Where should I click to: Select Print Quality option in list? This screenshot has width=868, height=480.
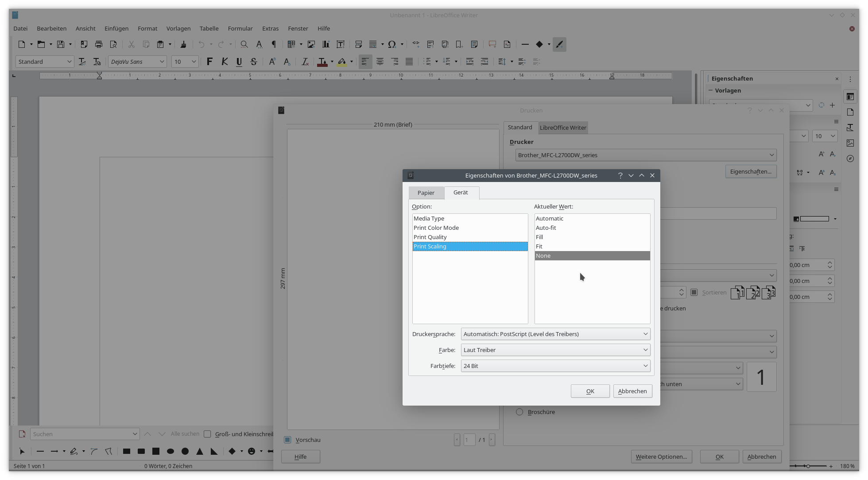470,237
